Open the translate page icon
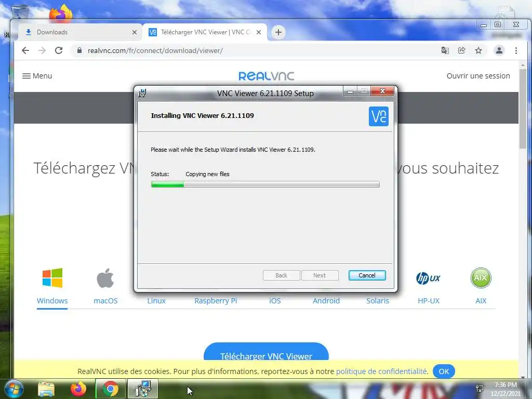Viewport: 532px width, 399px height. click(x=445, y=50)
